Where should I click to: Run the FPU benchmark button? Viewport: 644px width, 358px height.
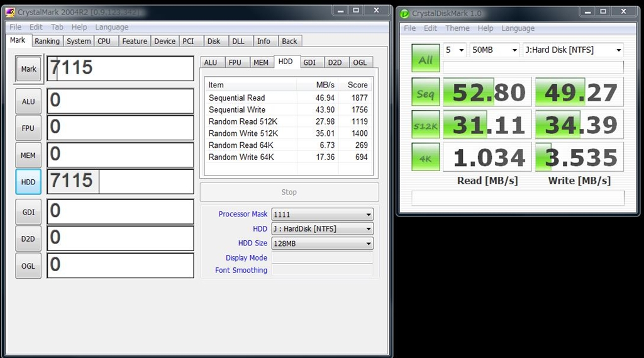click(28, 128)
